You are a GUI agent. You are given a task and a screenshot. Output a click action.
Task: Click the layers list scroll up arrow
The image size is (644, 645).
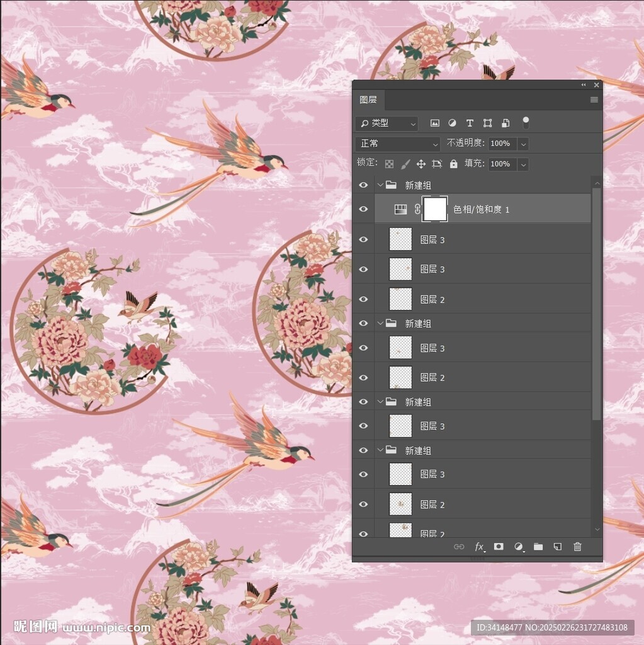pyautogui.click(x=597, y=183)
